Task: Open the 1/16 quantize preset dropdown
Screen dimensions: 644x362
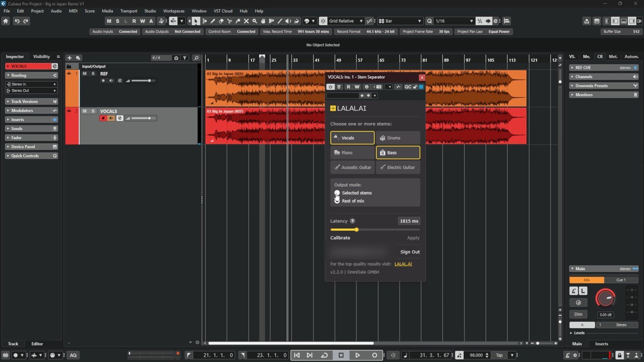Action: tap(454, 21)
